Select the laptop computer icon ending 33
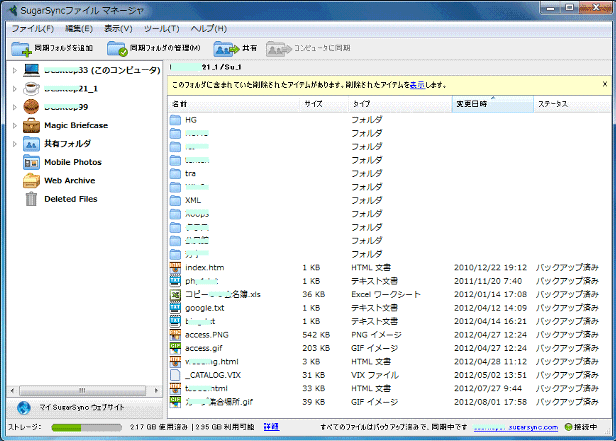The height and width of the screenshot is (441, 616). [31, 70]
